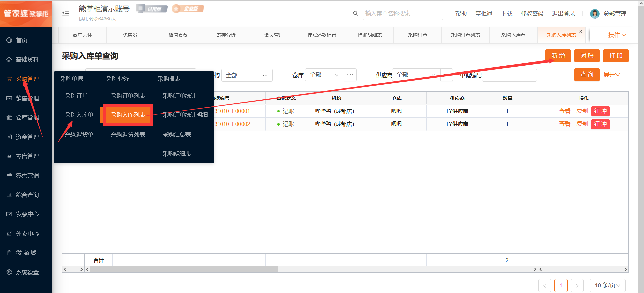Click the 管家婆熊掌柜 logo
This screenshot has width=644, height=293.
pos(26,13)
